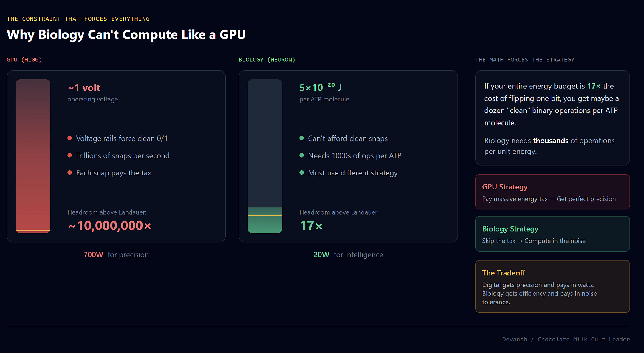
Task: Click the ~10,000,000× headroom figure
Action: coord(109,226)
